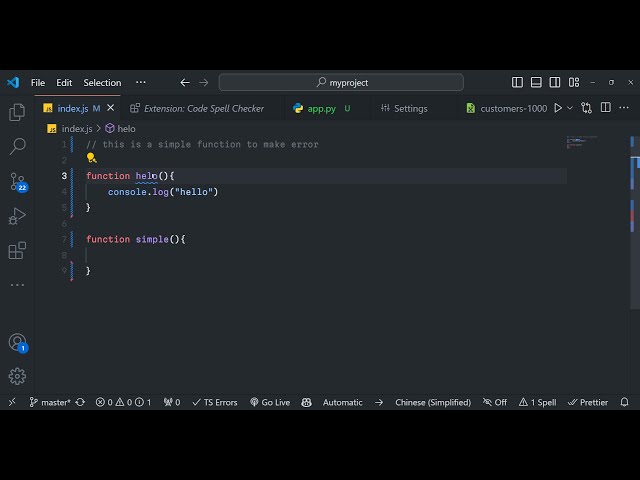The image size is (640, 480).
Task: Click the Prettier status bar button
Action: coord(588,402)
